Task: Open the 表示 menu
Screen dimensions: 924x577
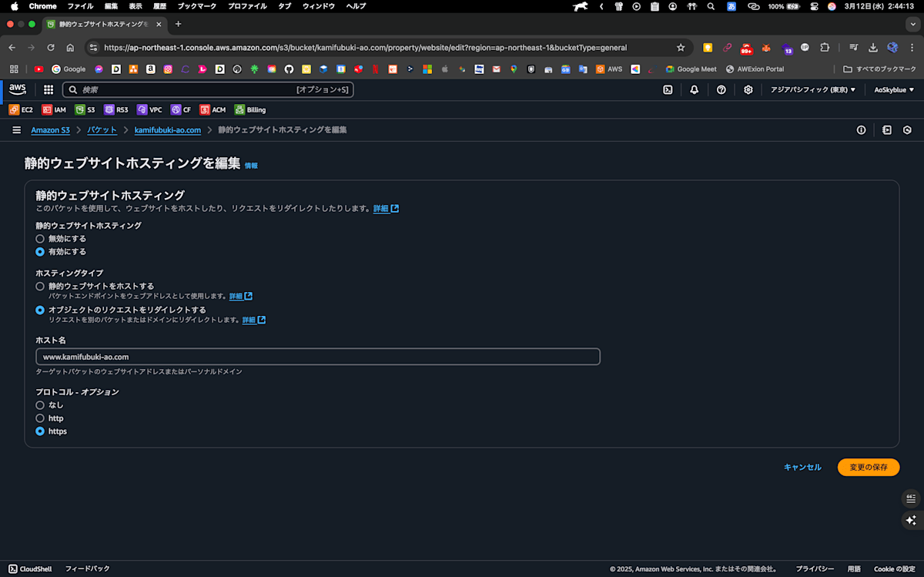Action: (136, 6)
